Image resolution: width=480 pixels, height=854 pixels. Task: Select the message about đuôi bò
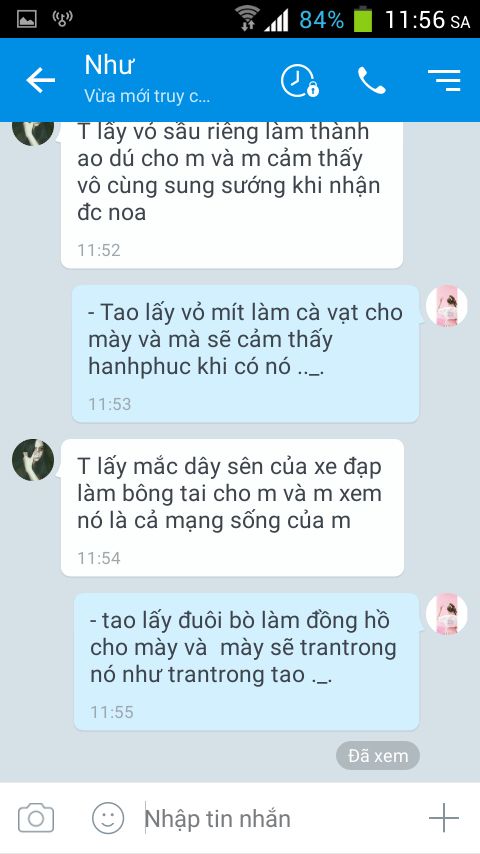tap(246, 661)
